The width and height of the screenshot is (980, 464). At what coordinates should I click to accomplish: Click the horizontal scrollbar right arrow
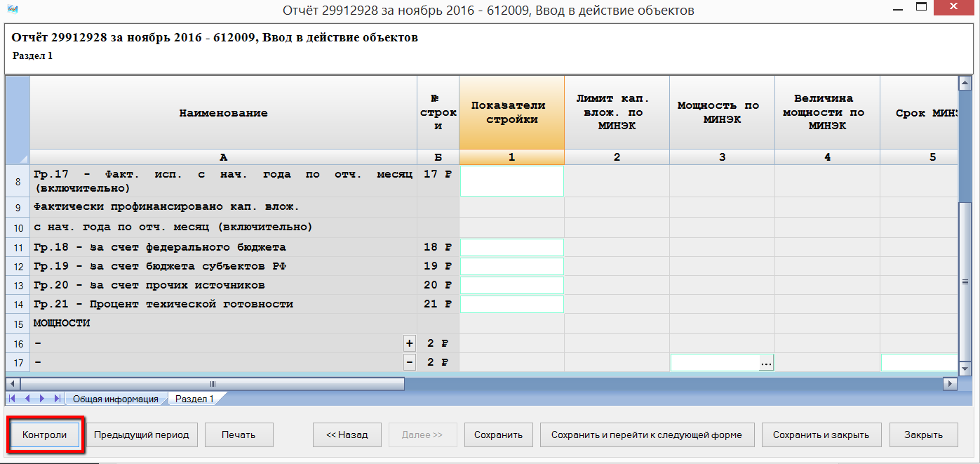[951, 384]
